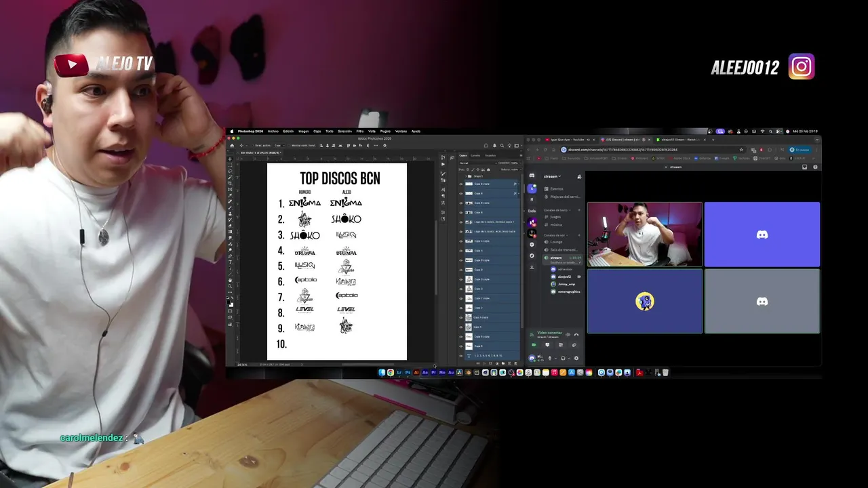Hide the Capa 9 layer
Viewport: 868px width, 488px height.
click(461, 270)
